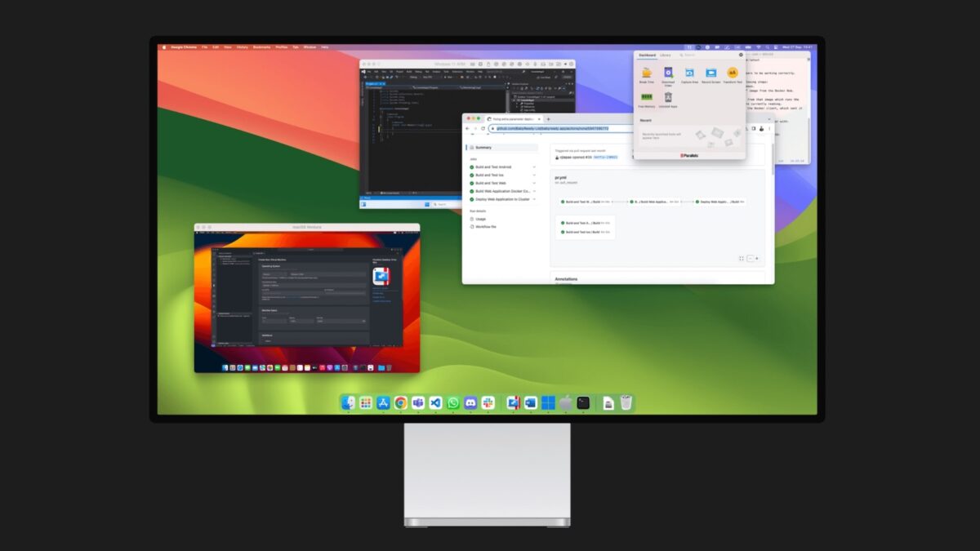The width and height of the screenshot is (980, 551).
Task: Open Parallels Toolbox settings gear
Action: tap(741, 55)
